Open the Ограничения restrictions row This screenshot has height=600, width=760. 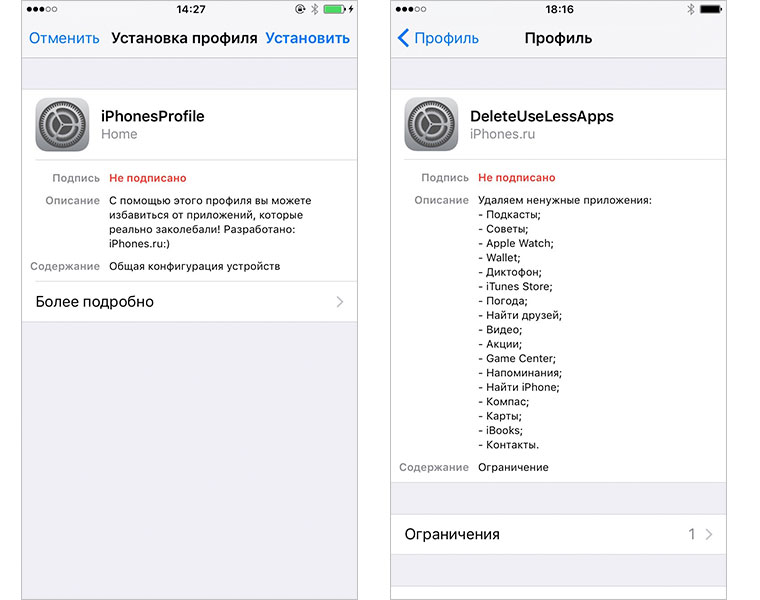[x=558, y=534]
